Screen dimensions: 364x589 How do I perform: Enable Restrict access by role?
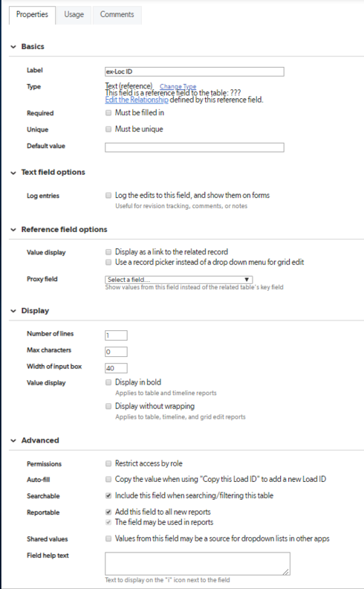(108, 463)
